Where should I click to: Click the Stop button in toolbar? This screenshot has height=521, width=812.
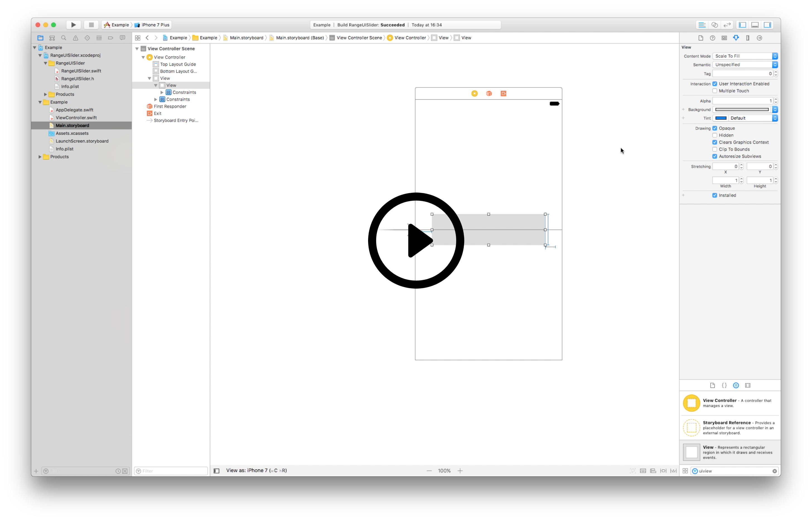pyautogui.click(x=91, y=25)
